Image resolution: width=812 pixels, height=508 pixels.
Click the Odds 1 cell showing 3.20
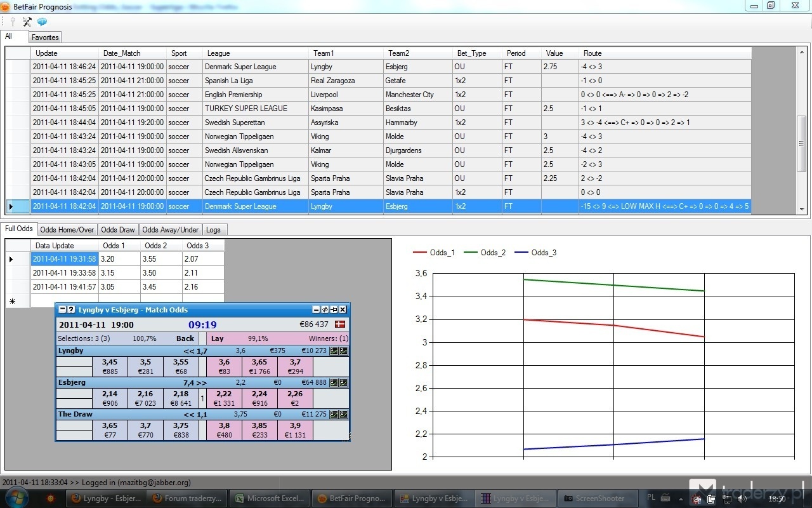coord(121,259)
